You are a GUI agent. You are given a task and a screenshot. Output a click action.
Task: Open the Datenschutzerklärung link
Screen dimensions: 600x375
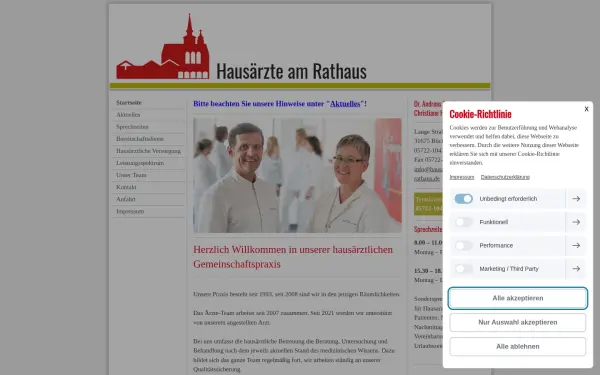(x=505, y=177)
